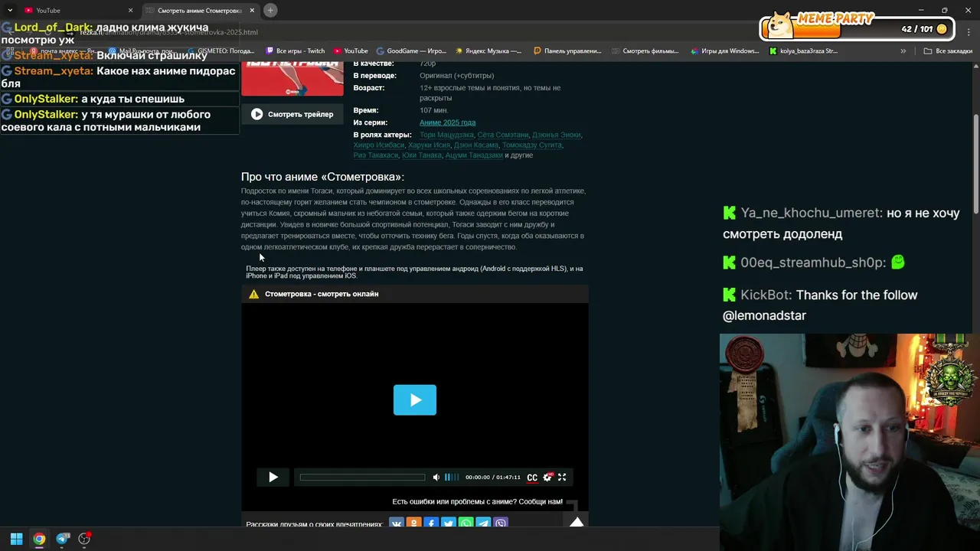Share via VK icon
This screenshot has height=551, width=980.
[x=396, y=524]
